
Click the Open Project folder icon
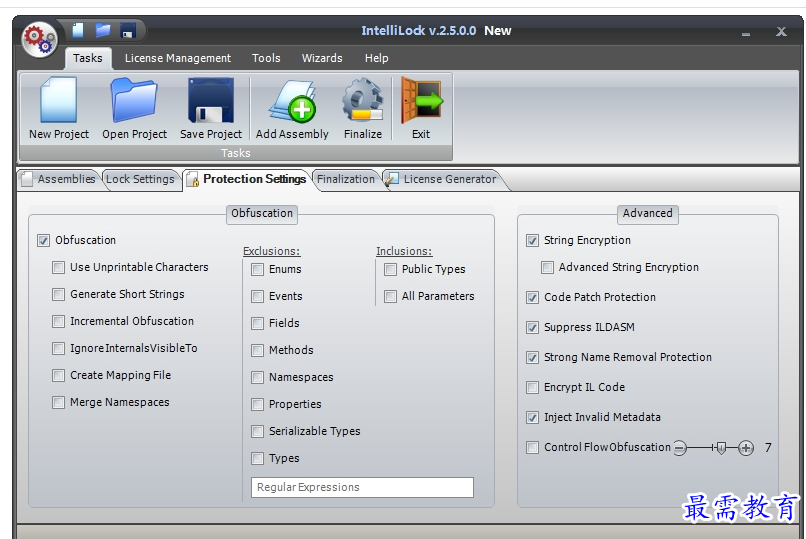pyautogui.click(x=134, y=100)
